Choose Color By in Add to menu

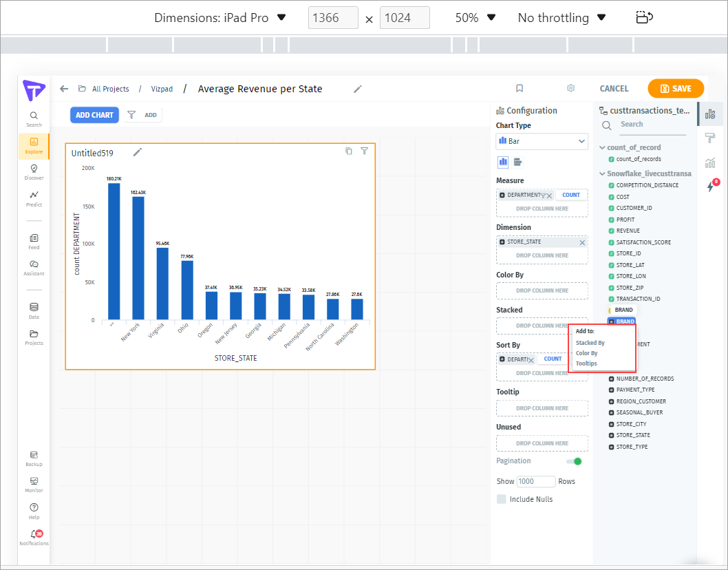tap(586, 353)
